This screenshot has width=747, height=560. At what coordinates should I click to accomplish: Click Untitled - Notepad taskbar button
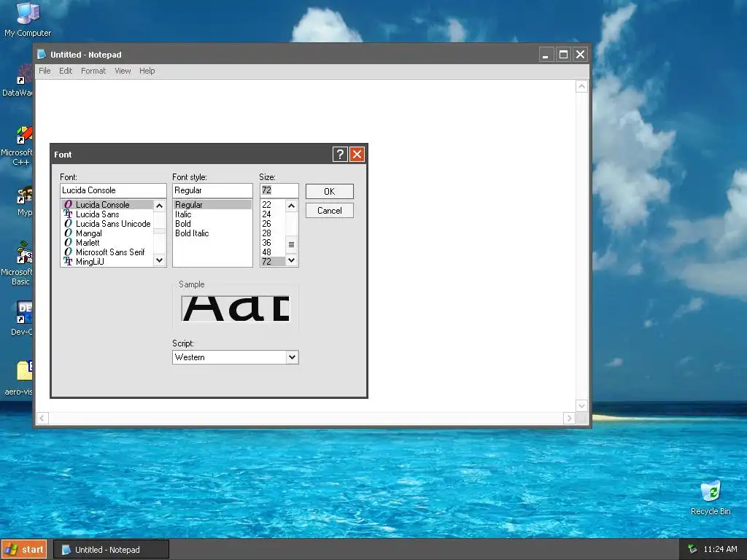click(111, 550)
